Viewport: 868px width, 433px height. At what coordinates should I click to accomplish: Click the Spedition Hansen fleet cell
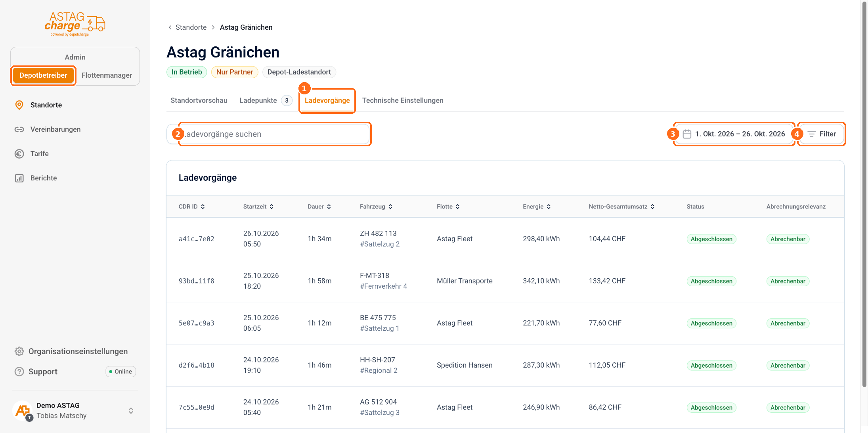(x=465, y=365)
